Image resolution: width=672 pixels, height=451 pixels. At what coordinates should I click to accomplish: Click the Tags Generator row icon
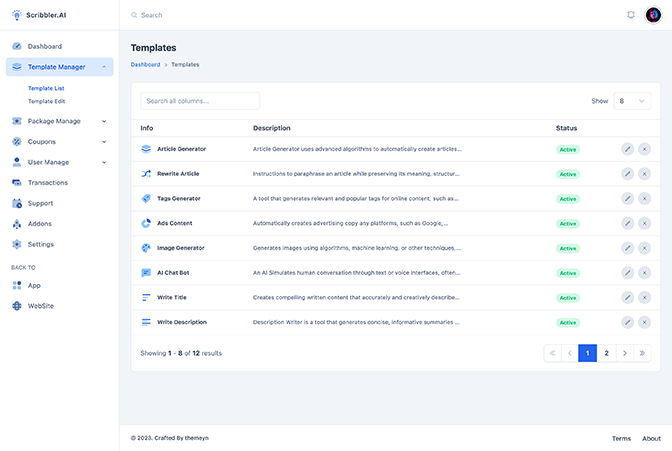(146, 198)
